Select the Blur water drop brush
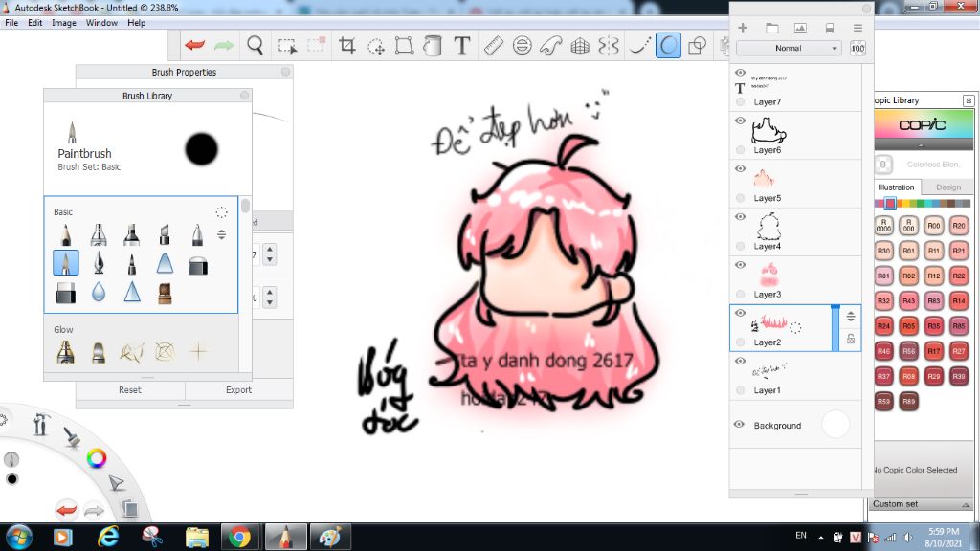 click(99, 292)
